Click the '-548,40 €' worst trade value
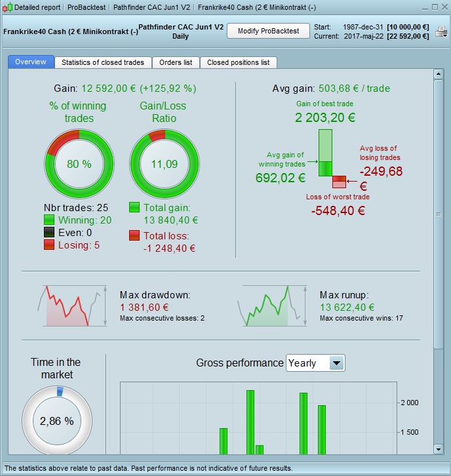 (338, 210)
